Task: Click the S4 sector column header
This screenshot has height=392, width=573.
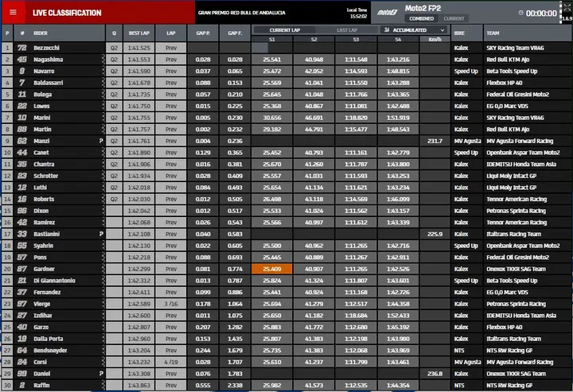Action: [x=398, y=40]
